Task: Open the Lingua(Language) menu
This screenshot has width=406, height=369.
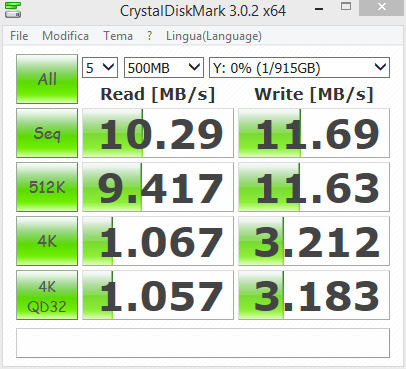Action: pyautogui.click(x=214, y=36)
